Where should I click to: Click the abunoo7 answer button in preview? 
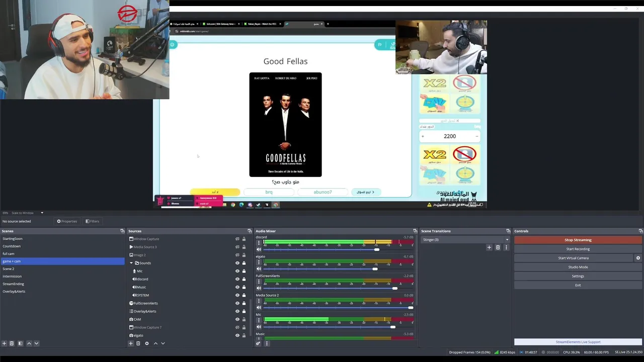[323, 192]
